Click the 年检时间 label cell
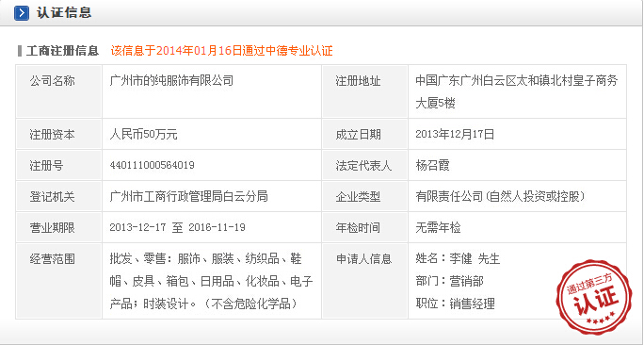This screenshot has width=644, height=345. tap(365, 227)
